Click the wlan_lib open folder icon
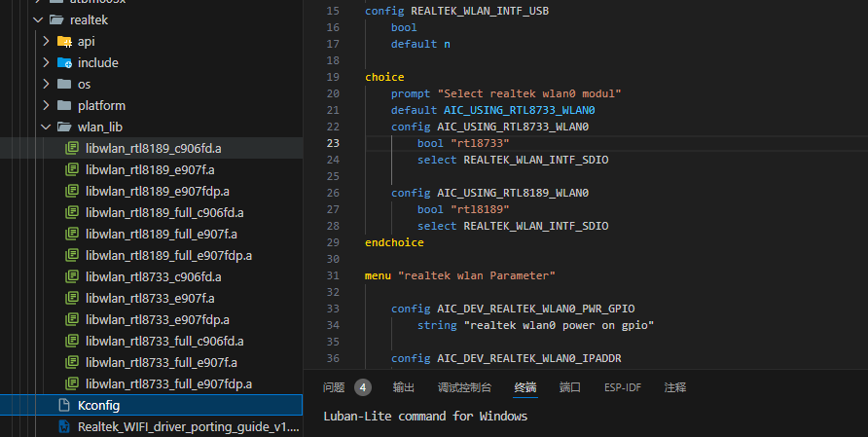This screenshot has width=868, height=437. (64, 127)
